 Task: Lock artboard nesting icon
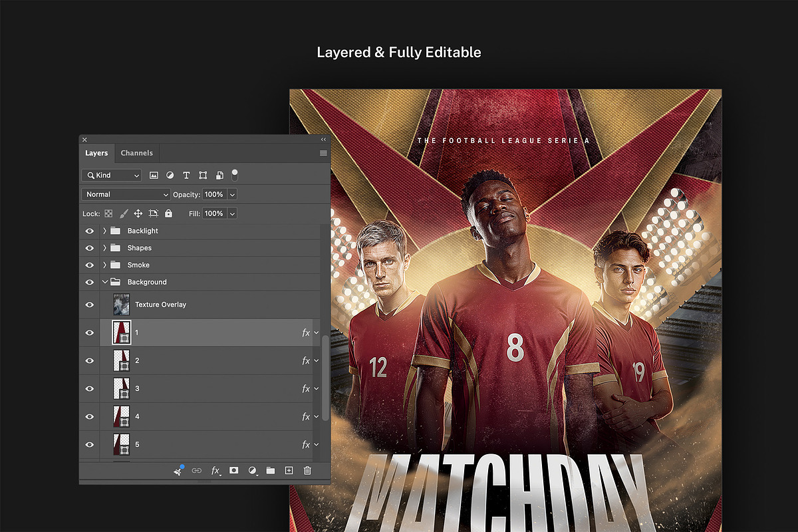click(154, 213)
